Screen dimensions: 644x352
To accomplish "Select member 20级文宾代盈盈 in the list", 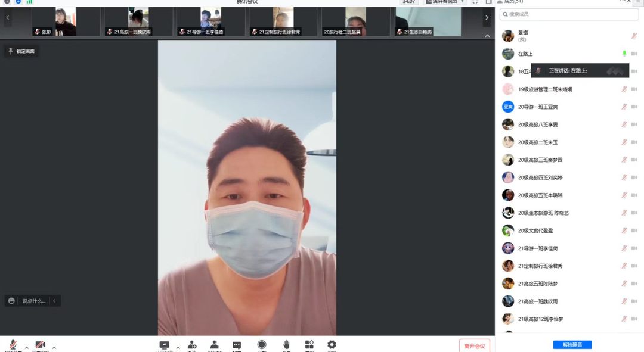I will [569, 230].
